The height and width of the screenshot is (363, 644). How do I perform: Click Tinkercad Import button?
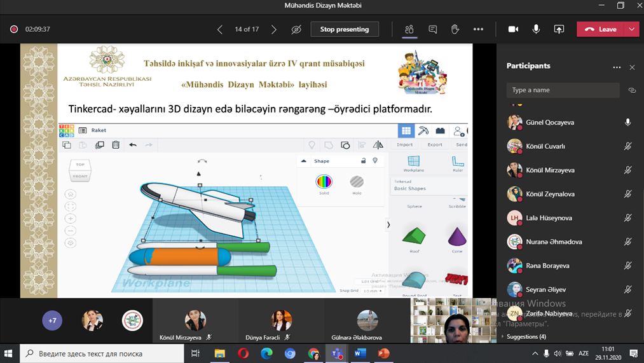(404, 144)
